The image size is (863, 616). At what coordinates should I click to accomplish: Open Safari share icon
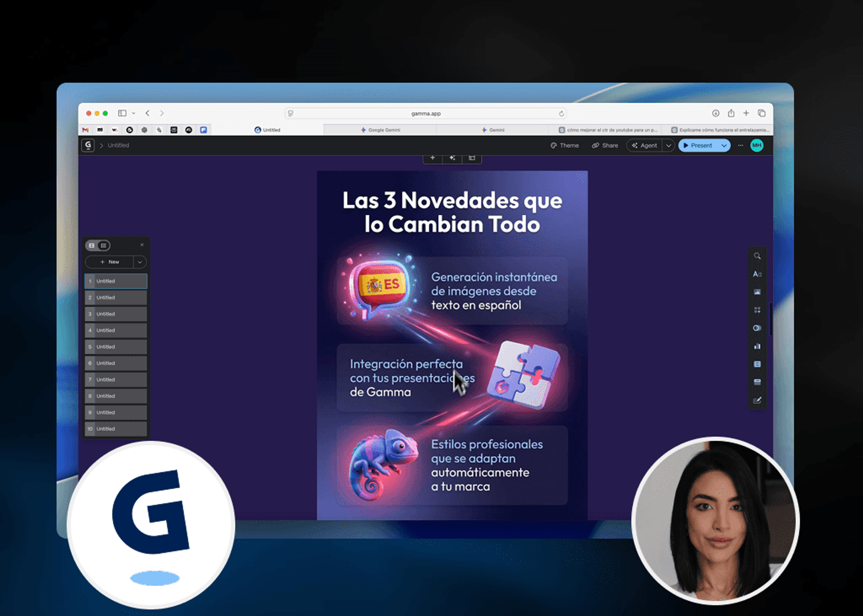point(731,113)
